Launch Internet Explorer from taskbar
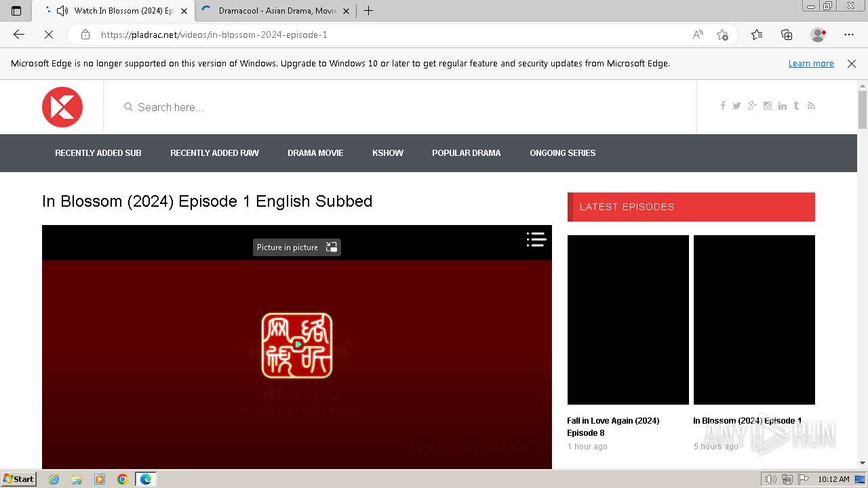The width and height of the screenshot is (868, 488). click(54, 479)
